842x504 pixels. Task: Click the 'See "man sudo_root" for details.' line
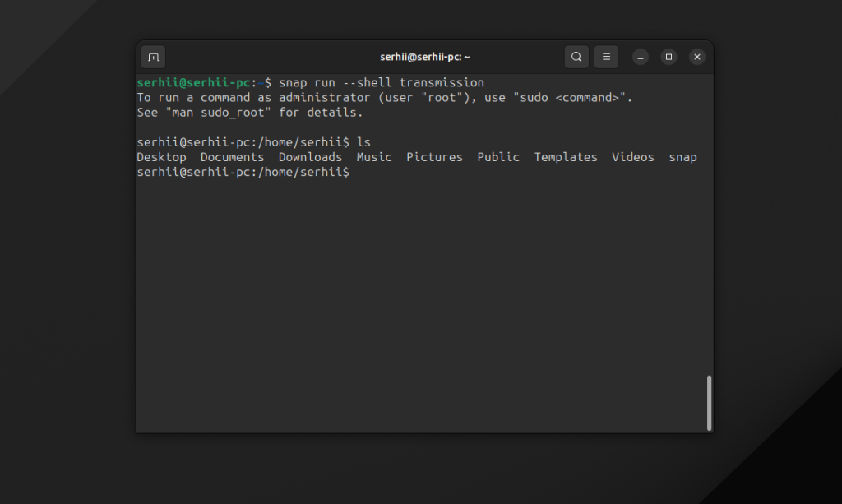(250, 113)
